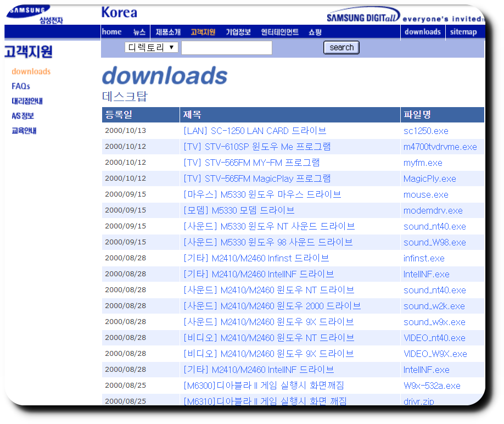This screenshot has height=424, width=504.
Task: Download myfm.exe file
Action: point(423,163)
